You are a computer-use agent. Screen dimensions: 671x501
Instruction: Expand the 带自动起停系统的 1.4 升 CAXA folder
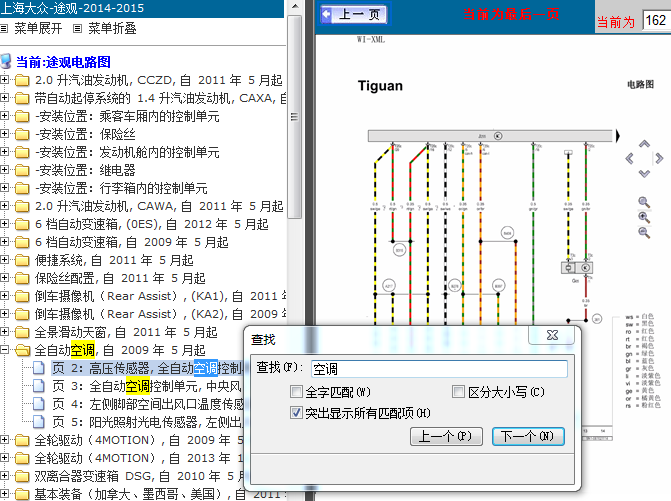[x=4, y=98]
